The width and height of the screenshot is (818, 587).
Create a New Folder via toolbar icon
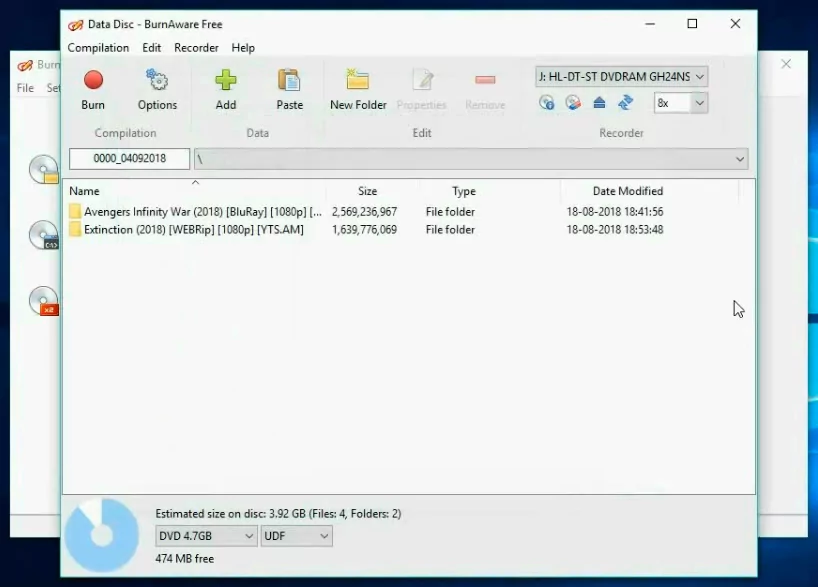[x=357, y=80]
